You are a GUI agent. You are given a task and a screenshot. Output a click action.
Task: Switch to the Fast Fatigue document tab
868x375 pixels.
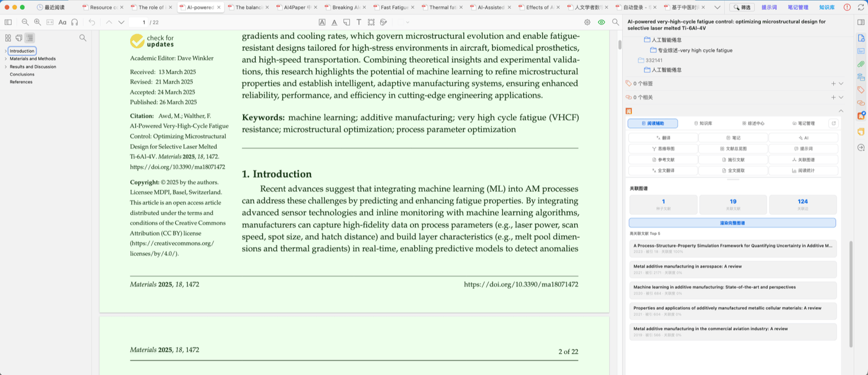point(394,7)
